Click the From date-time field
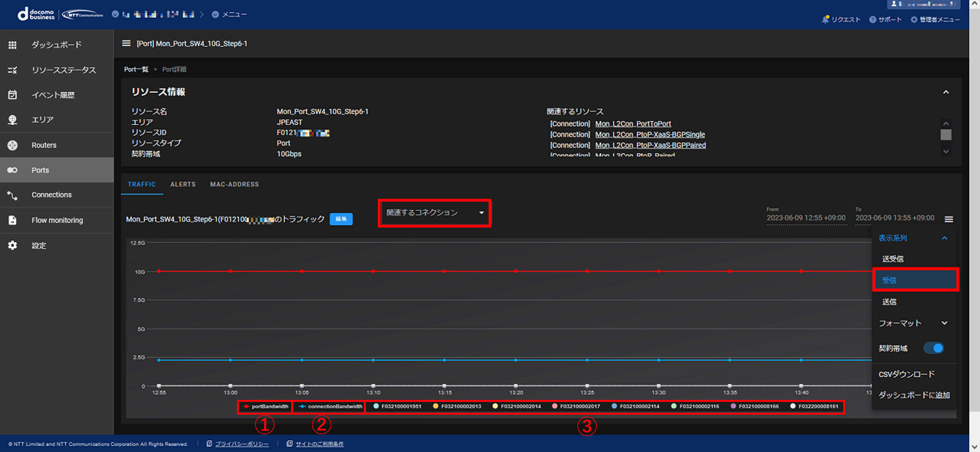The image size is (980, 452). pos(807,218)
